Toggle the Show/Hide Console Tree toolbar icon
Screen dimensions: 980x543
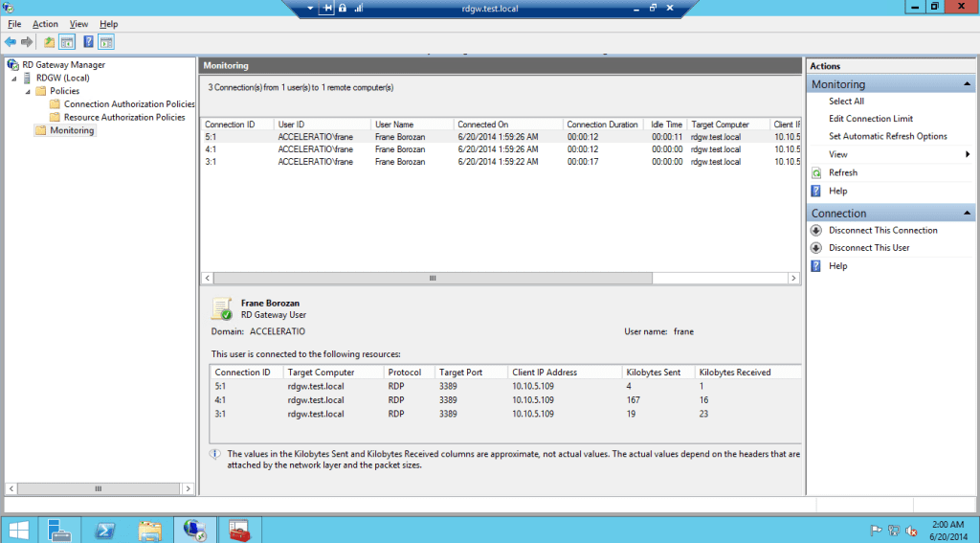point(67,42)
